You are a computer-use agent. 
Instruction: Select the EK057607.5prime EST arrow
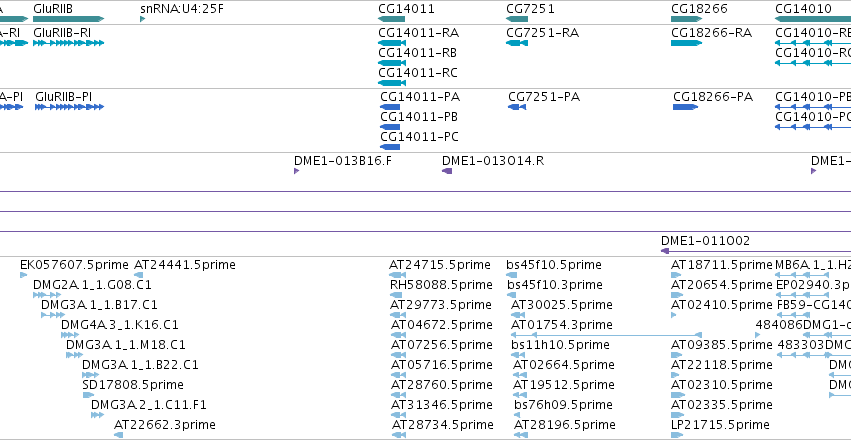[x=23, y=275]
